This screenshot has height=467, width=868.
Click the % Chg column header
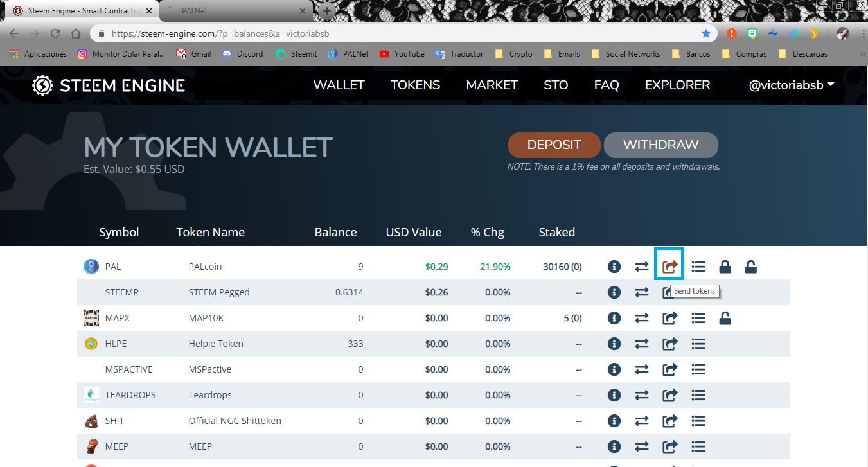tap(488, 233)
